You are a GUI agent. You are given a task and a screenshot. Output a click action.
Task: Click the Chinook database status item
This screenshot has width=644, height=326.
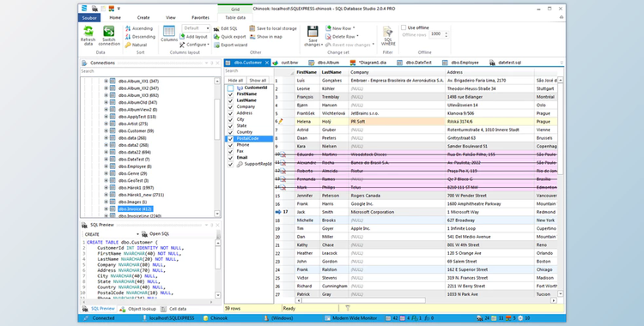pos(216,317)
